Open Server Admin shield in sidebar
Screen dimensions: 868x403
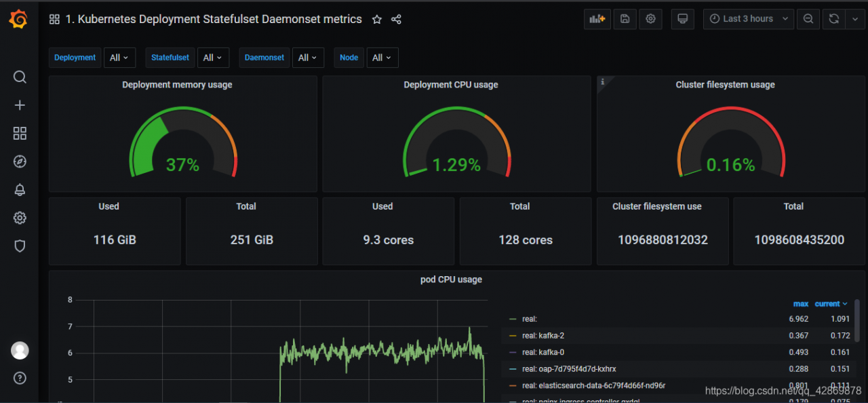pos(20,246)
